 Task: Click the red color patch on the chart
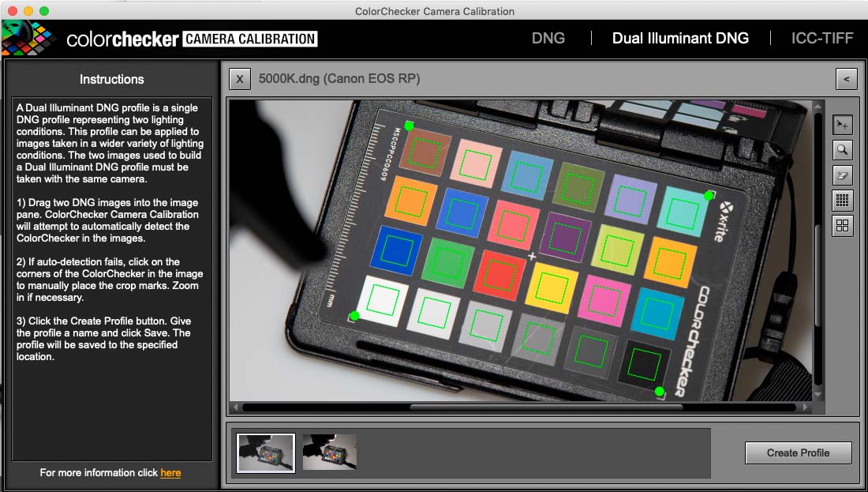coord(499,276)
